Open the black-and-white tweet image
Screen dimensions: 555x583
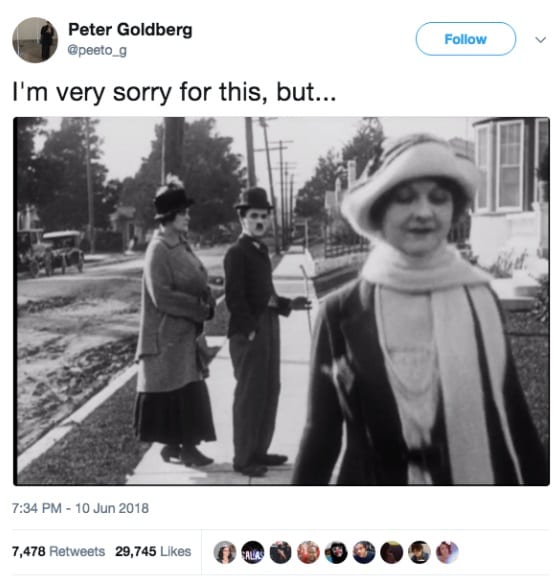pos(281,301)
